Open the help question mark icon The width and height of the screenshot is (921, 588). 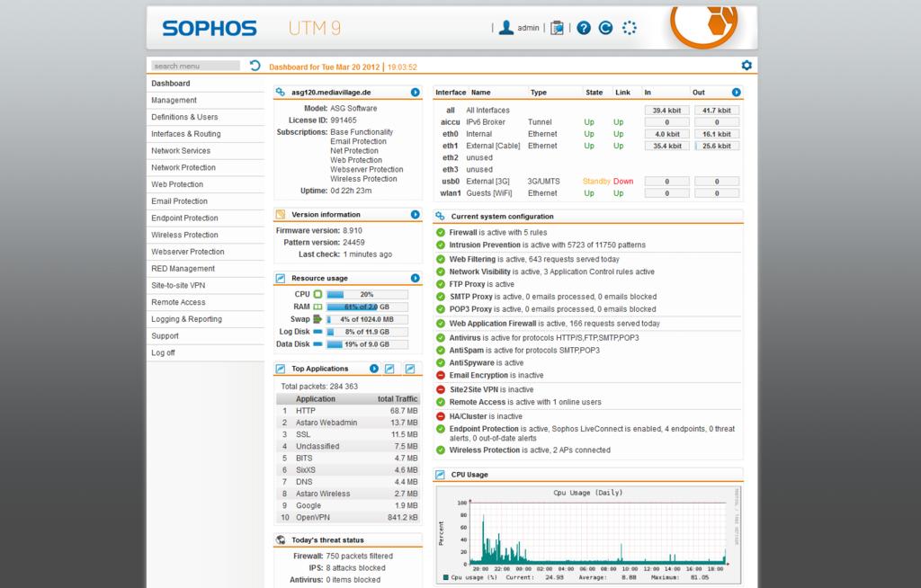[x=584, y=28]
